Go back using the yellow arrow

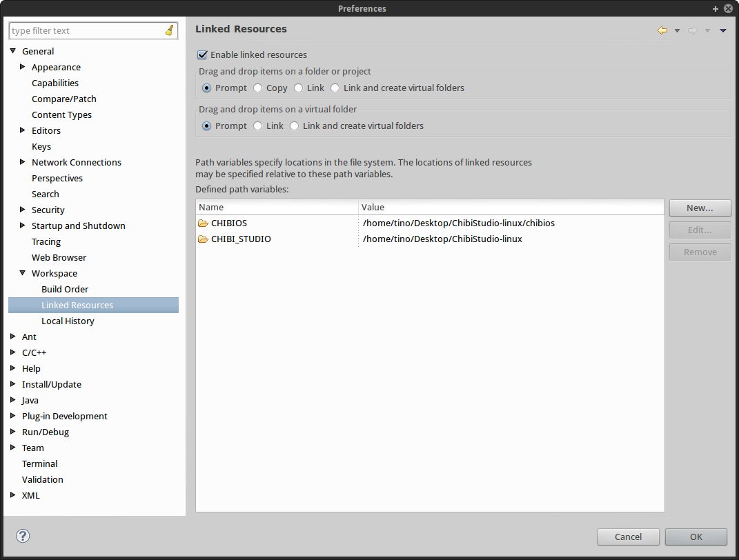tap(662, 30)
